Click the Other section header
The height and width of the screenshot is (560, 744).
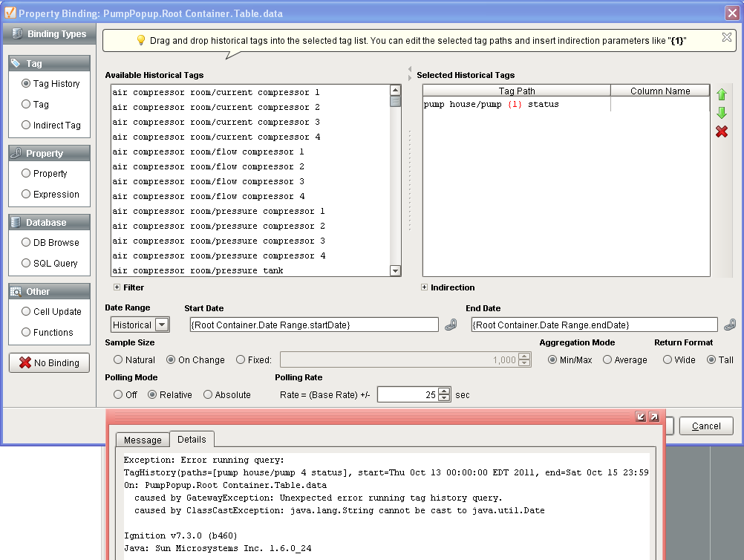tap(49, 291)
